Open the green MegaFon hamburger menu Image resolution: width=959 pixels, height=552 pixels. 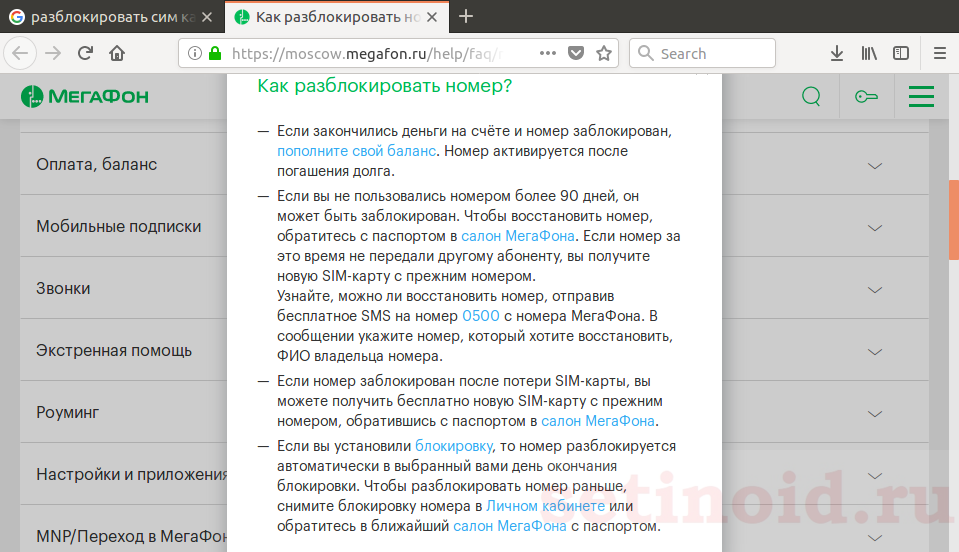click(921, 97)
